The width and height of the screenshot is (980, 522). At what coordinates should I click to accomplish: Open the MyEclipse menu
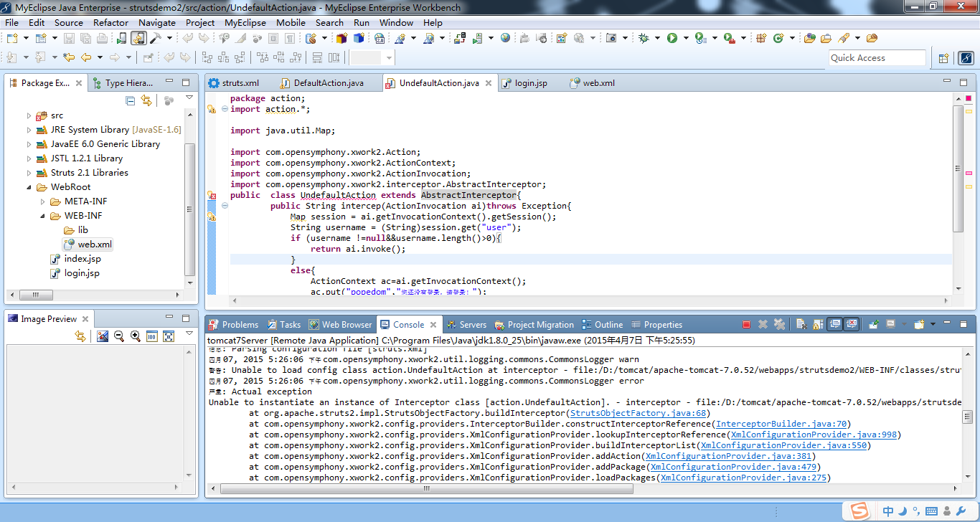point(245,22)
